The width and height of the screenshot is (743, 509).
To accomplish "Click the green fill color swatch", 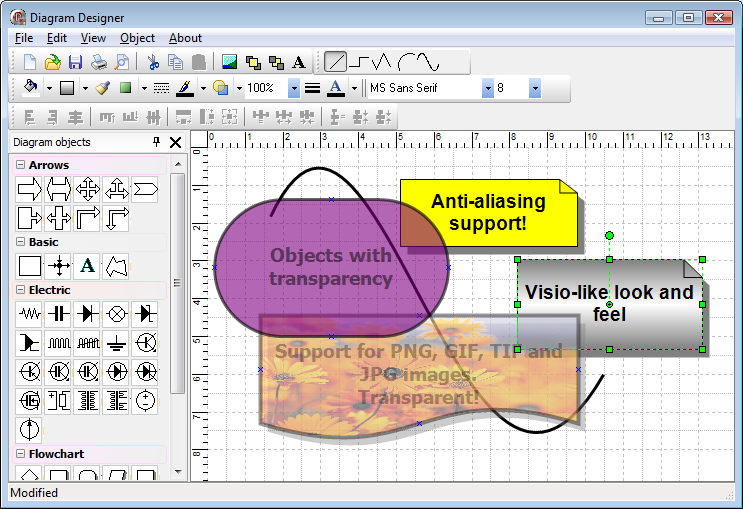I will point(126,88).
